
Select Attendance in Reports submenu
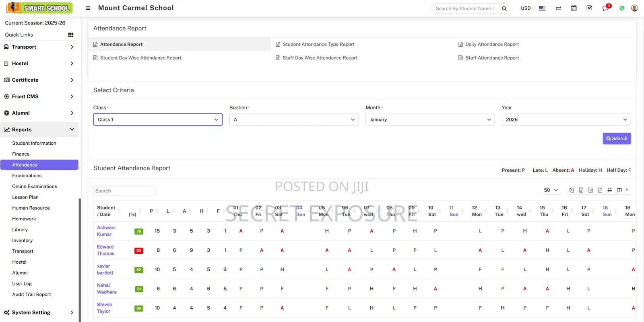click(39, 165)
